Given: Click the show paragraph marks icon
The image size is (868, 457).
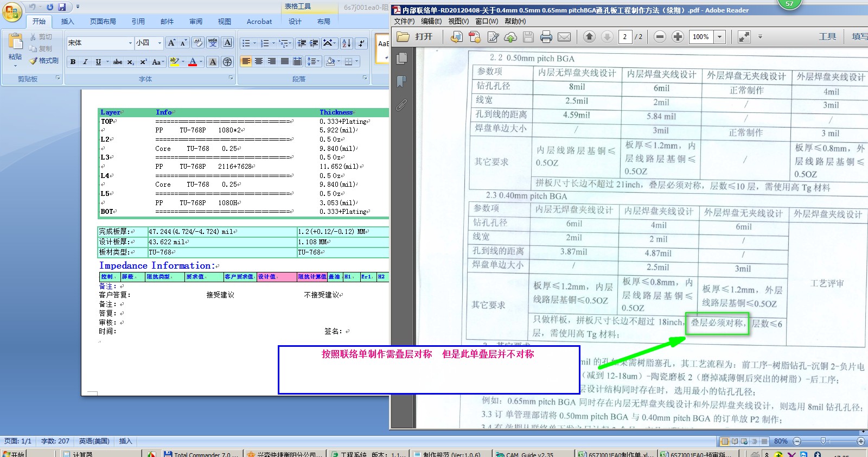Looking at the screenshot, I should pos(362,43).
